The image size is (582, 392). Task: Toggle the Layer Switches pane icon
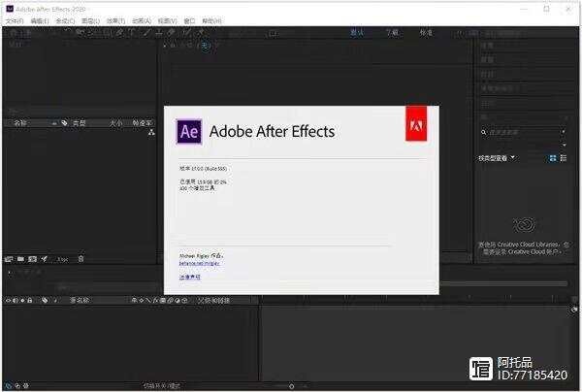tap(9, 385)
